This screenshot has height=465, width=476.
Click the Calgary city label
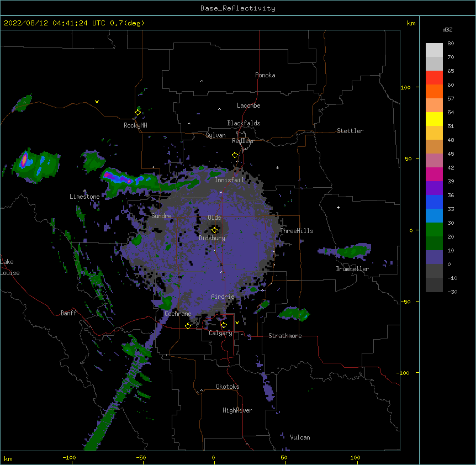[x=220, y=333]
